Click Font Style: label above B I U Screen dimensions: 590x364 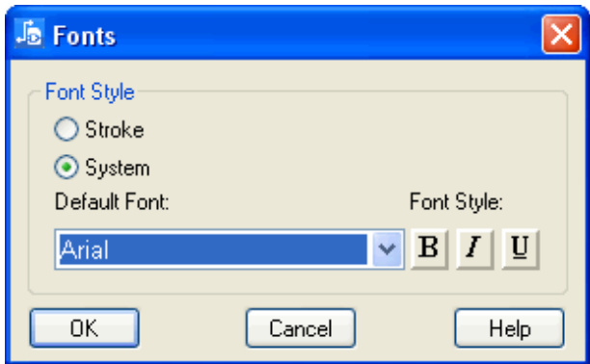point(456,202)
